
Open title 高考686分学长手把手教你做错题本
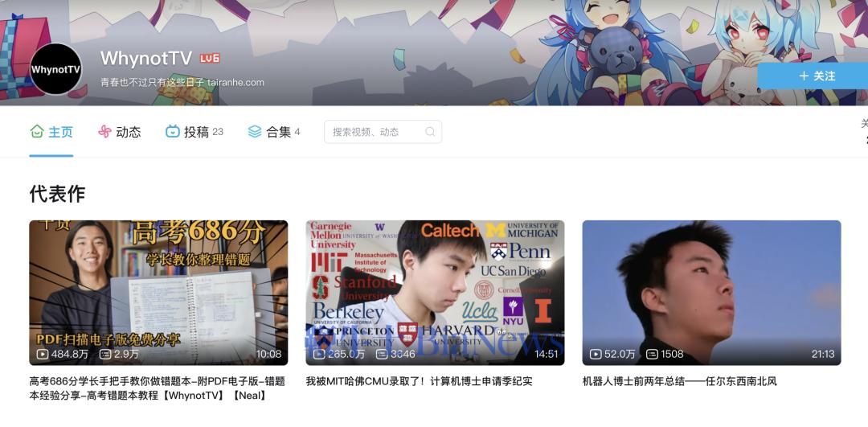click(158, 388)
